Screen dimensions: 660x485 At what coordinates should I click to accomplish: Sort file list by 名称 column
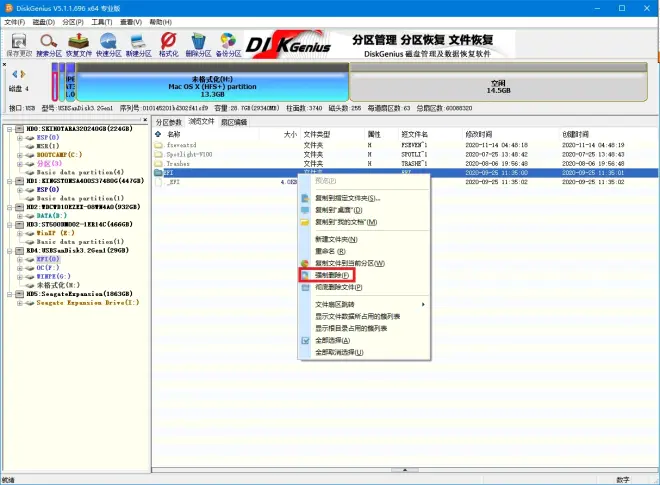click(x=206, y=134)
